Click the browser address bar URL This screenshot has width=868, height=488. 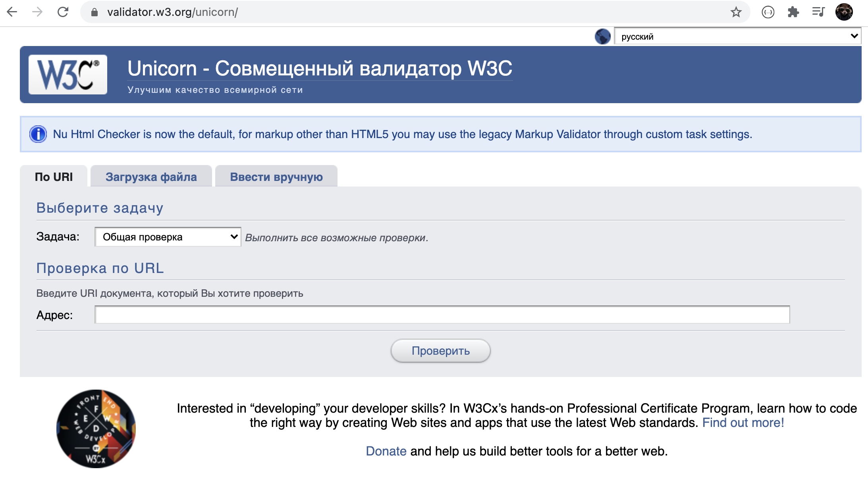(x=172, y=12)
